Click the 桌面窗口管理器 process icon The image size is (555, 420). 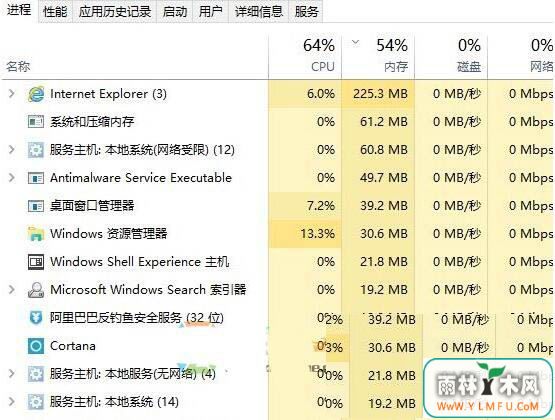[x=36, y=206]
